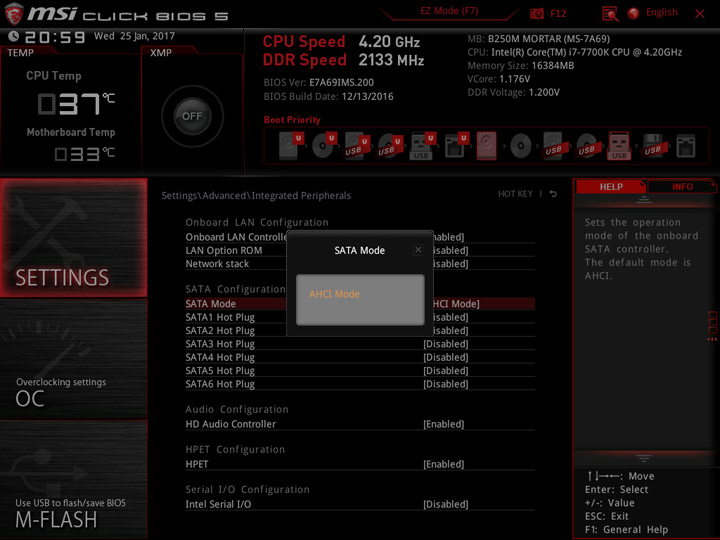
Task: Open the HOT KEY menu
Action: 515,194
